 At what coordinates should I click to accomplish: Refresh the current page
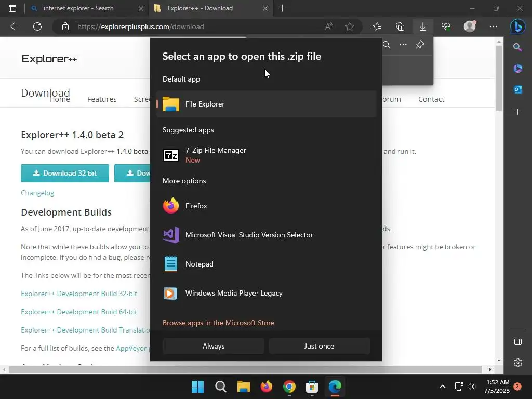(37, 26)
